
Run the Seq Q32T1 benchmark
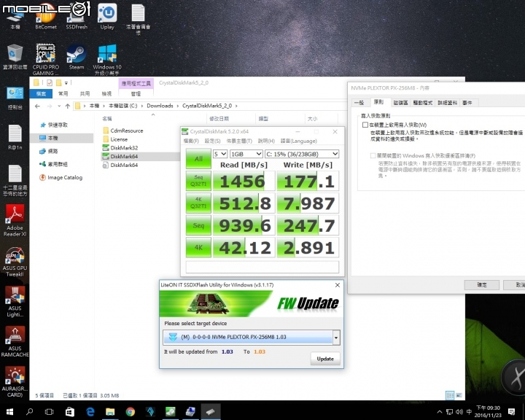[198, 181]
